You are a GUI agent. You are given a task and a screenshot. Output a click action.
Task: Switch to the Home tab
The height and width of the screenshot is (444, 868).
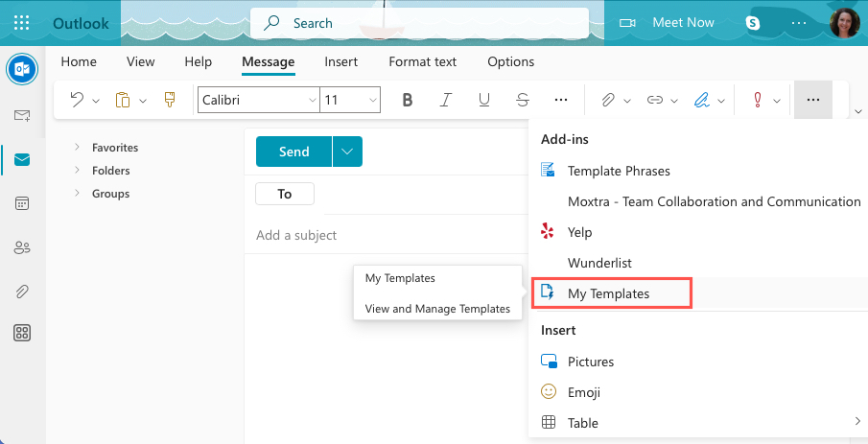(79, 61)
